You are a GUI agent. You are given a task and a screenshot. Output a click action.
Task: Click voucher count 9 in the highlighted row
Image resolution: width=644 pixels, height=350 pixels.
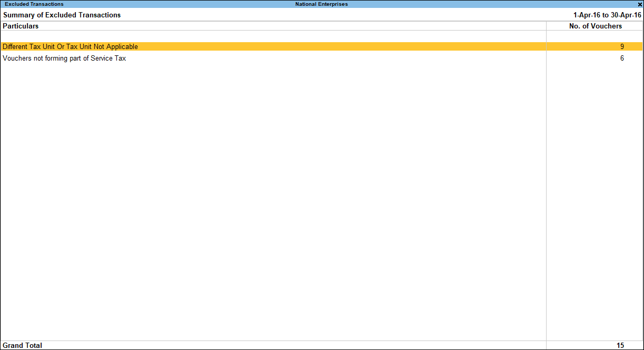[x=622, y=46]
